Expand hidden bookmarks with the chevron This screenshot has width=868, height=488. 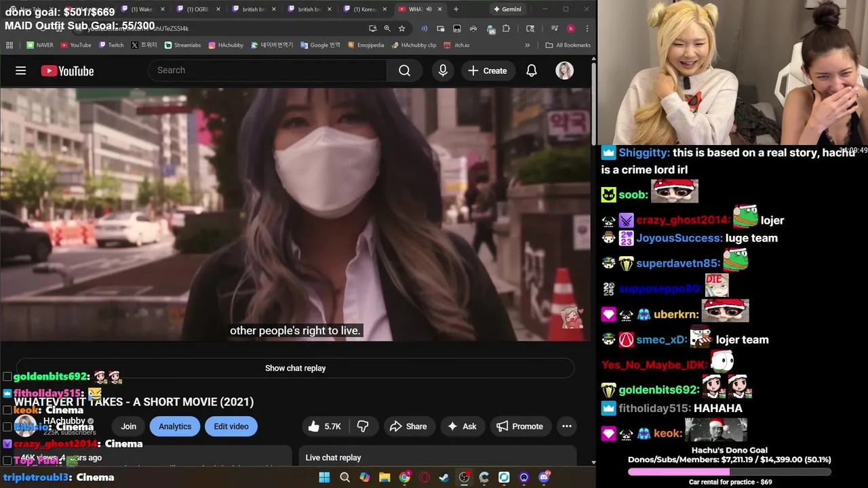[x=528, y=45]
